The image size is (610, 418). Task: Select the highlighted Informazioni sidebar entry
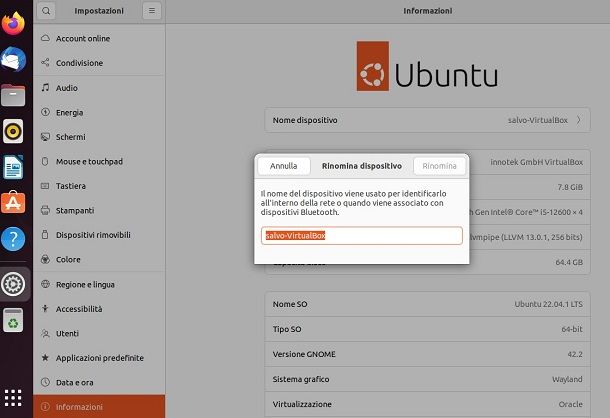coord(99,406)
